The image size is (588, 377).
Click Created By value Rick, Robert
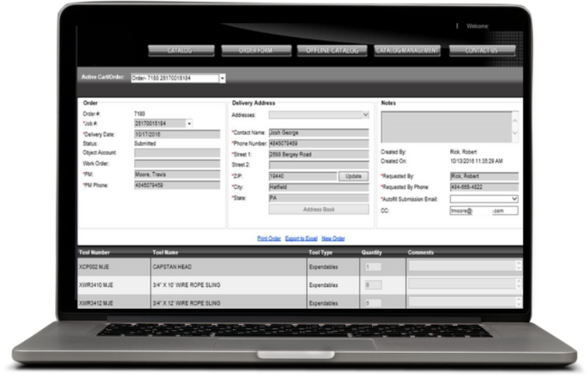click(x=464, y=152)
